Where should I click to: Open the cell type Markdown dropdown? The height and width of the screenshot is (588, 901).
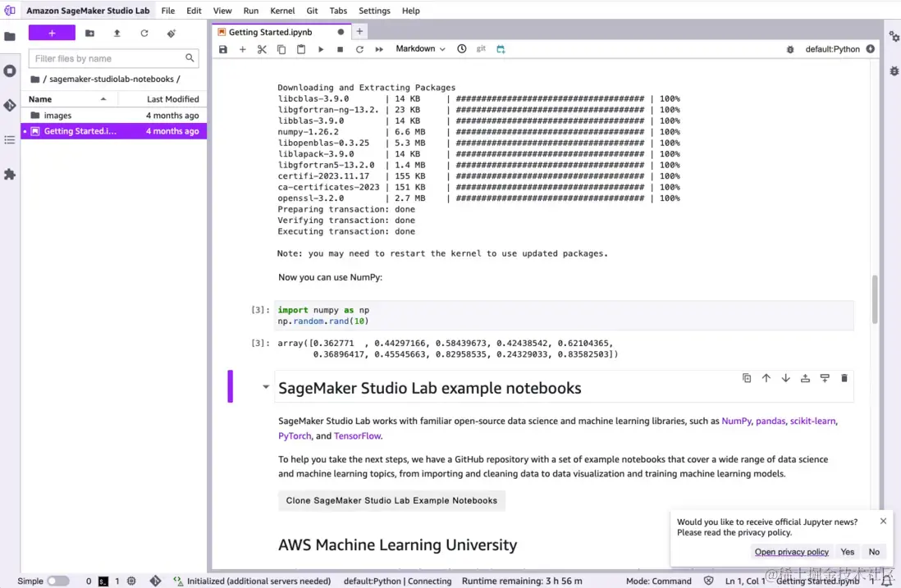tap(420, 49)
